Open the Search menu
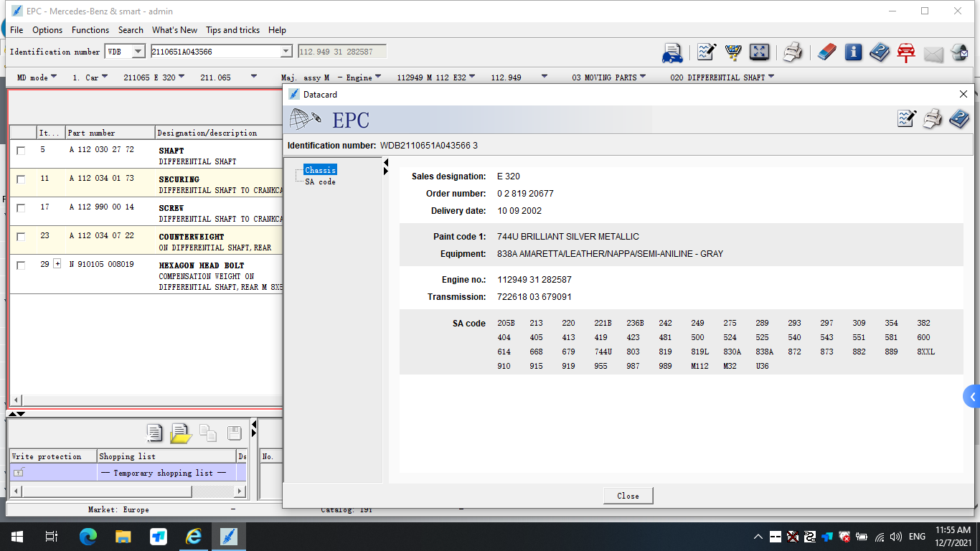Screen dimensions: 980x551 [x=131, y=30]
